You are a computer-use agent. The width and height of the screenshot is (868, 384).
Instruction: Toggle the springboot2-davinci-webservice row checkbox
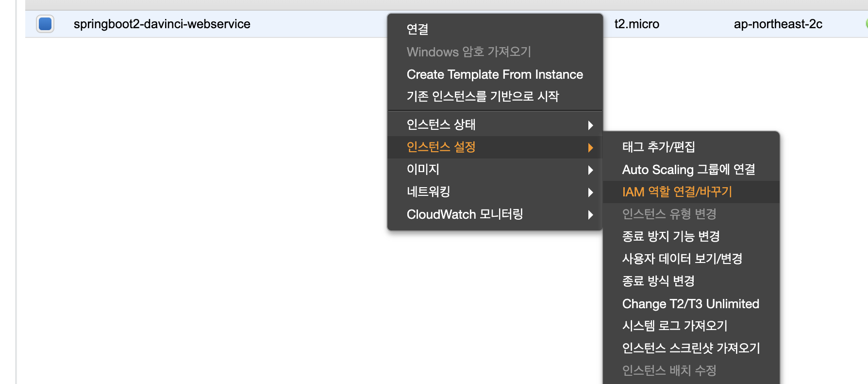(45, 24)
